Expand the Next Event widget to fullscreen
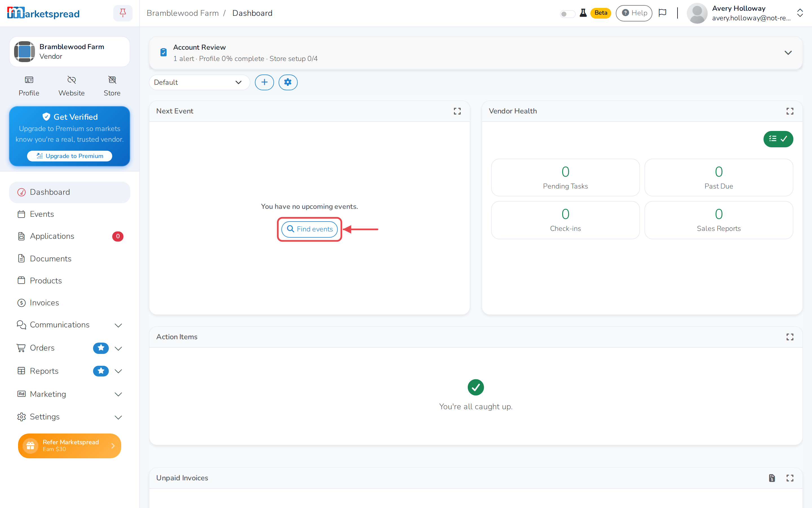 click(457, 111)
